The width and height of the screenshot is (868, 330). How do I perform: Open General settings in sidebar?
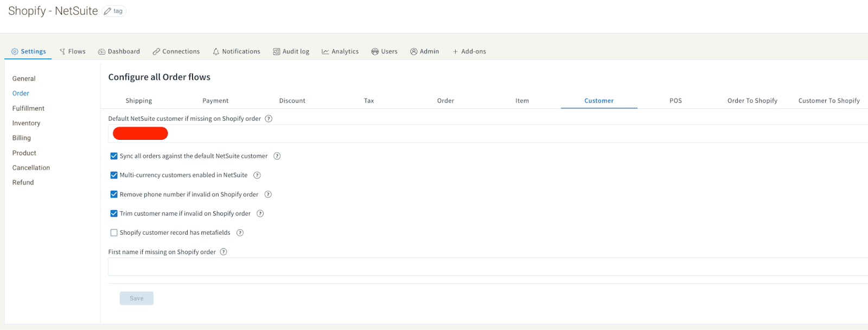pyautogui.click(x=24, y=79)
